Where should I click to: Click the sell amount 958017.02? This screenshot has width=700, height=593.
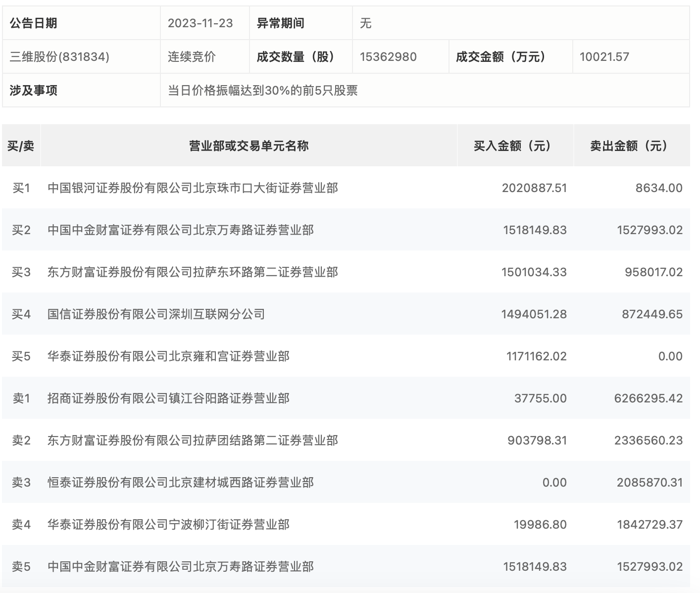tap(653, 272)
